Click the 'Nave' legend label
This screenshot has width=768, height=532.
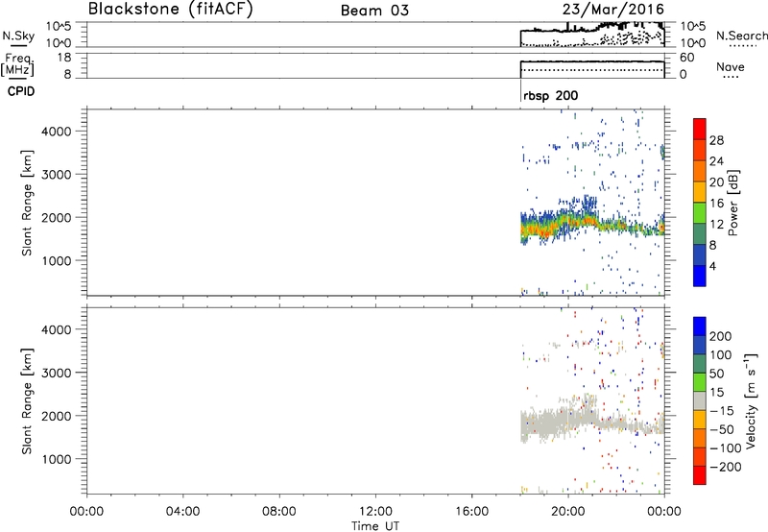tap(731, 66)
